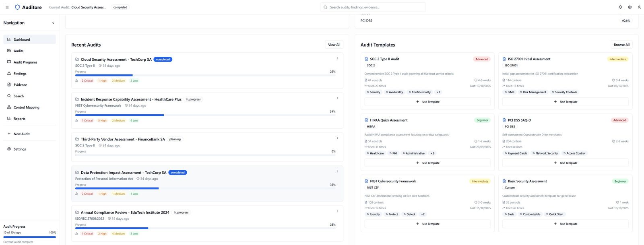Open Audits in sidebar
The width and height of the screenshot is (644, 245).
(x=29, y=51)
